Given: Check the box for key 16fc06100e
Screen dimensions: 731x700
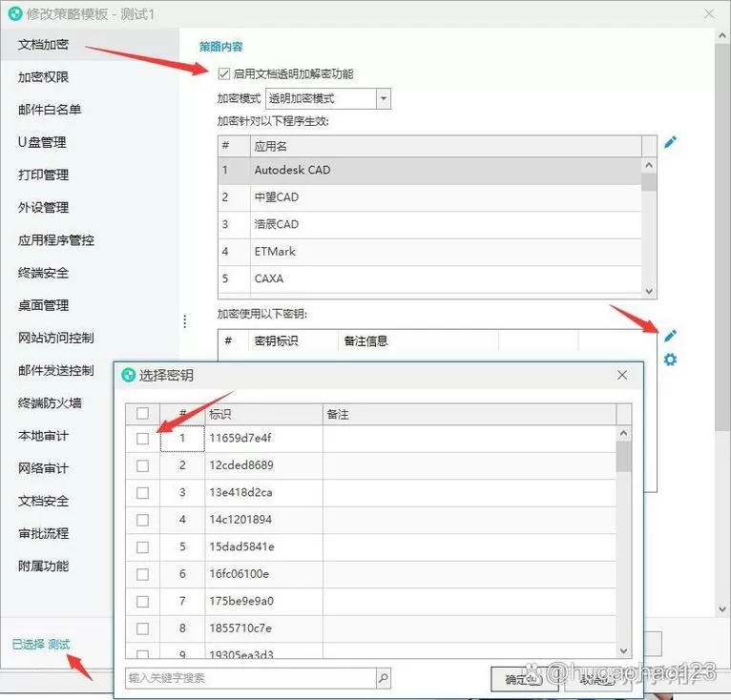Looking at the screenshot, I should pyautogui.click(x=142, y=574).
